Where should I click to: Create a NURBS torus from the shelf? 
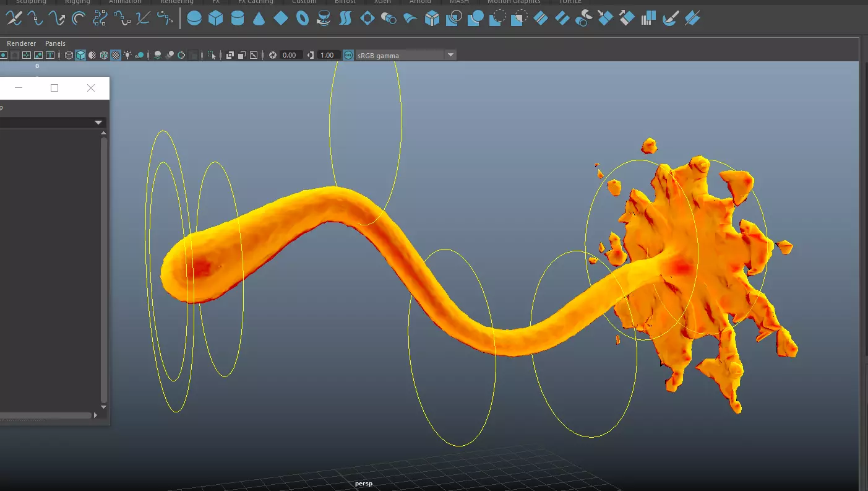[303, 19]
